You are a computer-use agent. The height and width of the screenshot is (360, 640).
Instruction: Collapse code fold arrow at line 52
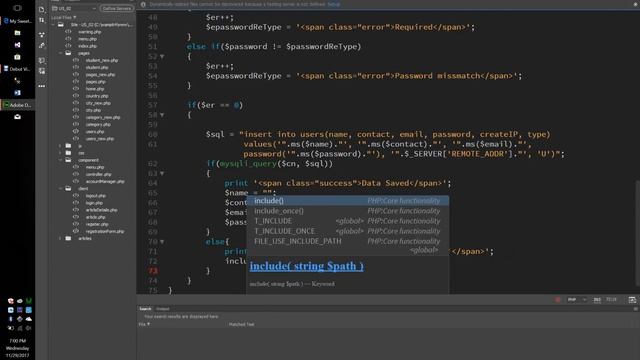[162, 56]
